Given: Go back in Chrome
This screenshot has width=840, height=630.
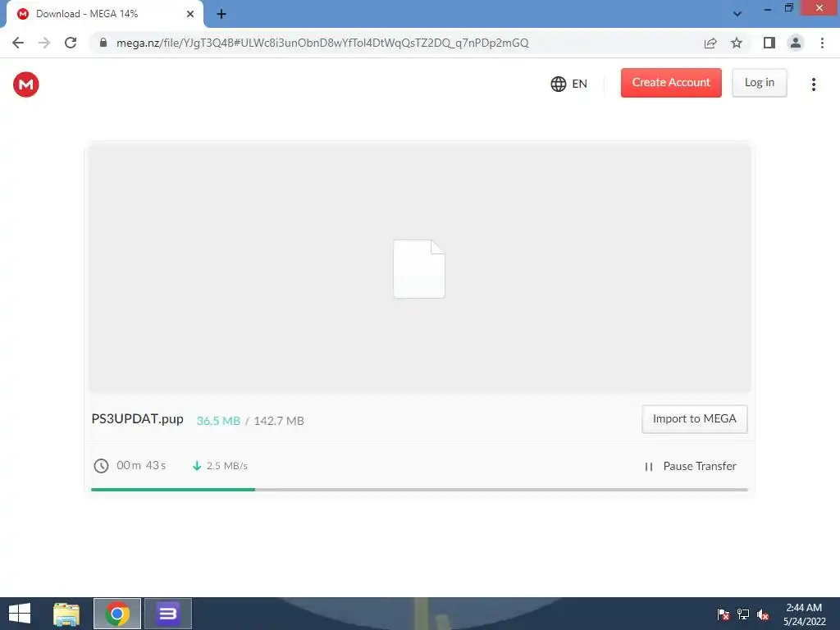Looking at the screenshot, I should 18,43.
